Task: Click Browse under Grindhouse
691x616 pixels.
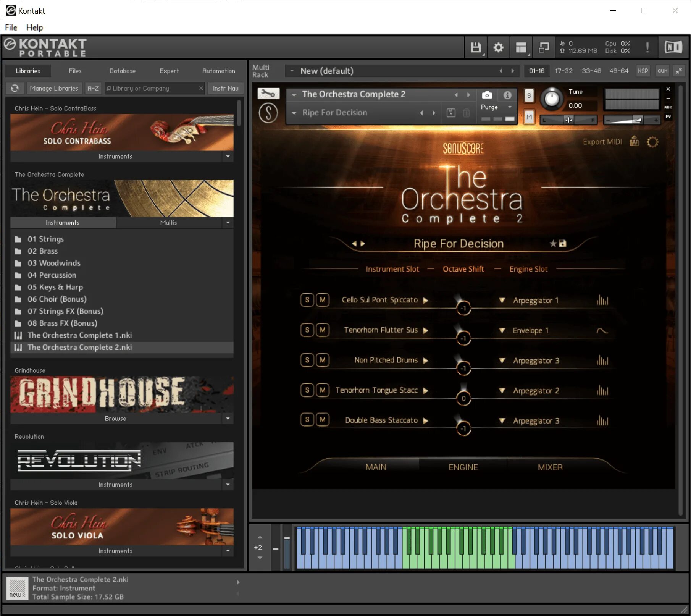Action: [115, 419]
